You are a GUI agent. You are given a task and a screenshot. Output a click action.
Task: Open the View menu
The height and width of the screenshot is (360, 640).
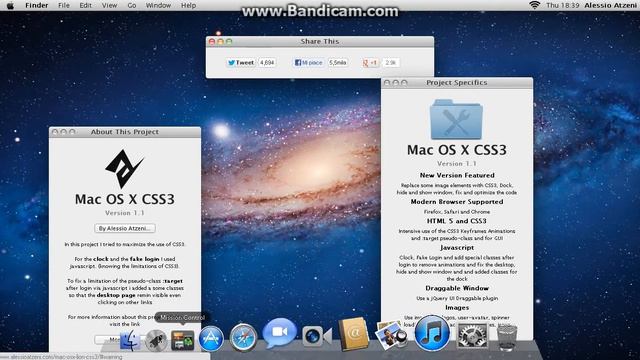coord(109,5)
